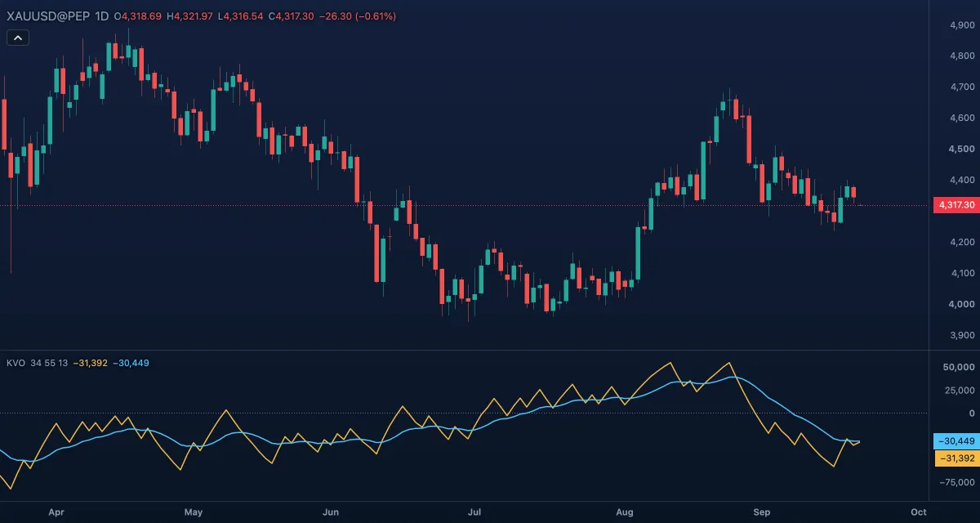Click the change value −26.30 (−0.61%)

point(358,16)
